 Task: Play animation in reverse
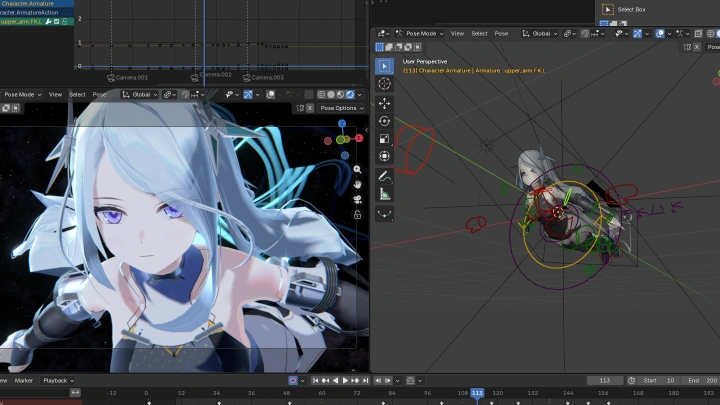click(x=335, y=381)
